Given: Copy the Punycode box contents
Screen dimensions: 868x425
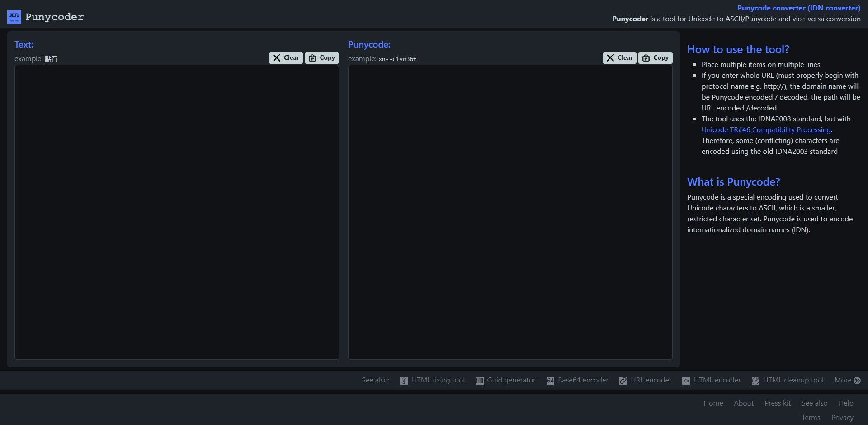Looking at the screenshot, I should coord(656,58).
